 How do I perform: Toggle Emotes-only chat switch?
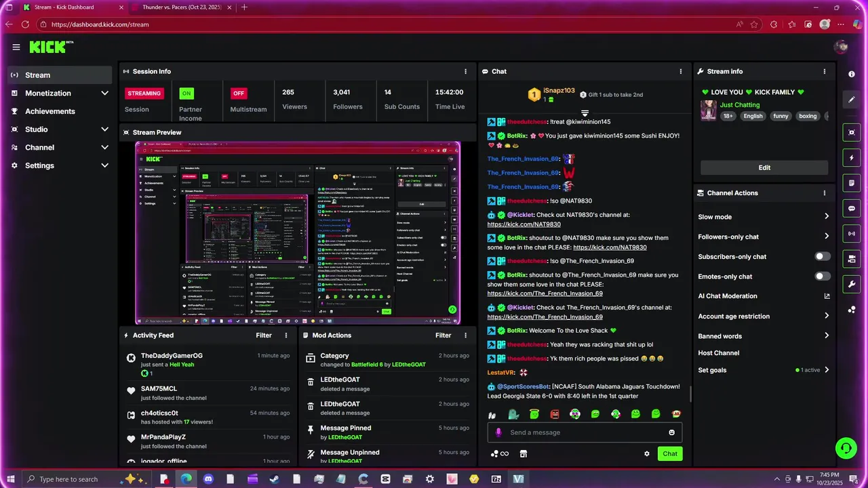(x=823, y=277)
